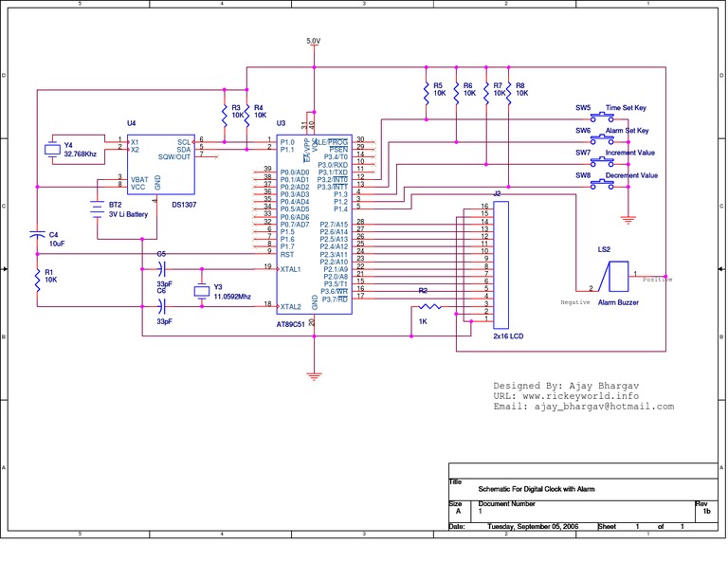
Task: Select the R5 10K resistor symbol
Action: 427,93
